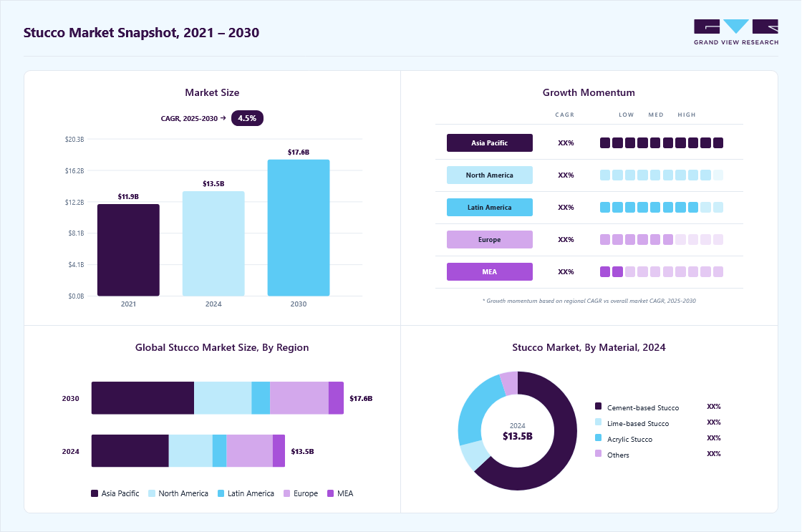Click the MED column header
This screenshot has height=532, width=802.
click(656, 115)
